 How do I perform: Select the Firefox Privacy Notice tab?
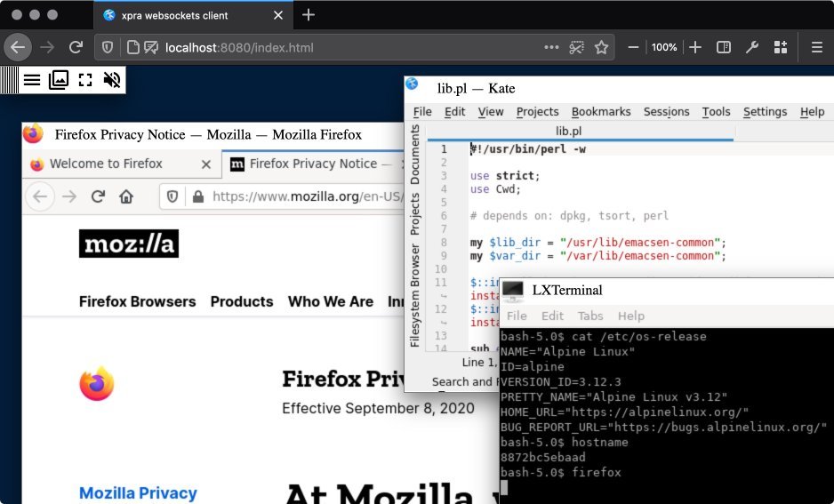tap(313, 164)
